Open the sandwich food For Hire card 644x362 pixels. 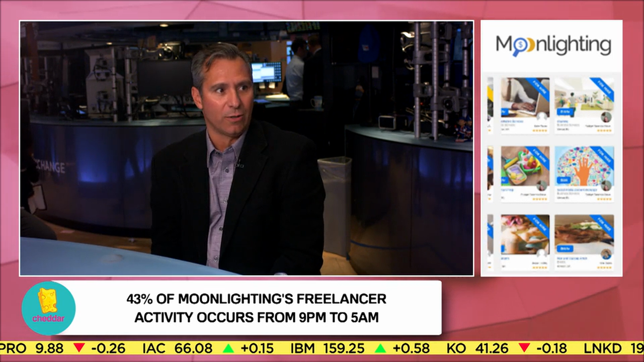click(x=584, y=242)
